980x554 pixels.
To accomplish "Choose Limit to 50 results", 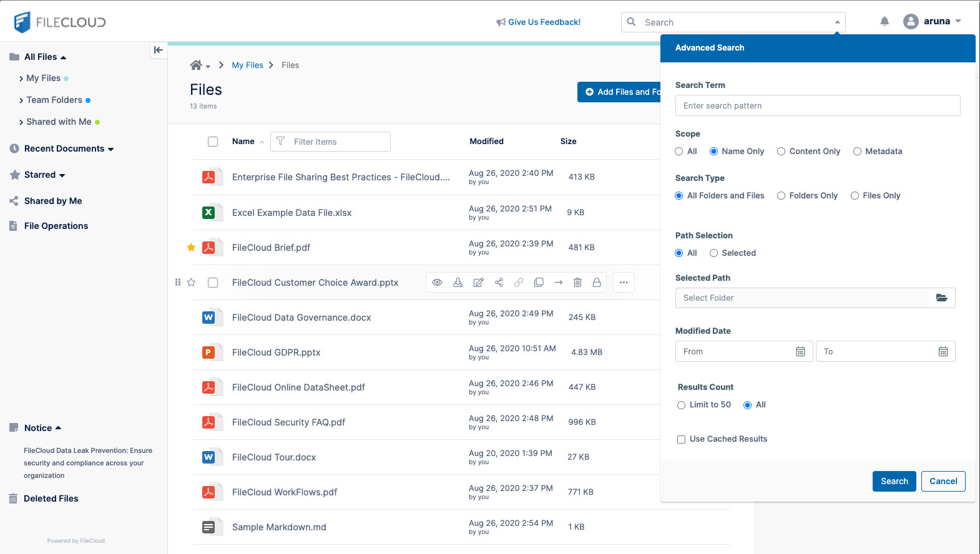I will [x=681, y=405].
